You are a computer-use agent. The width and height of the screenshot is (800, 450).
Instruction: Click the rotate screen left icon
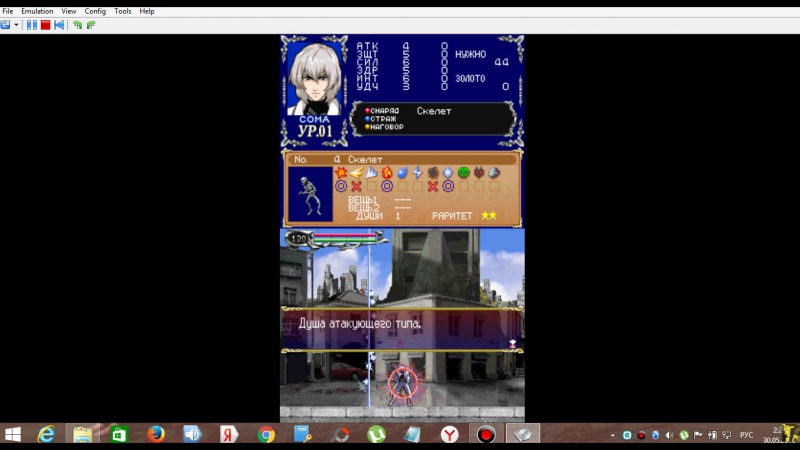(77, 25)
